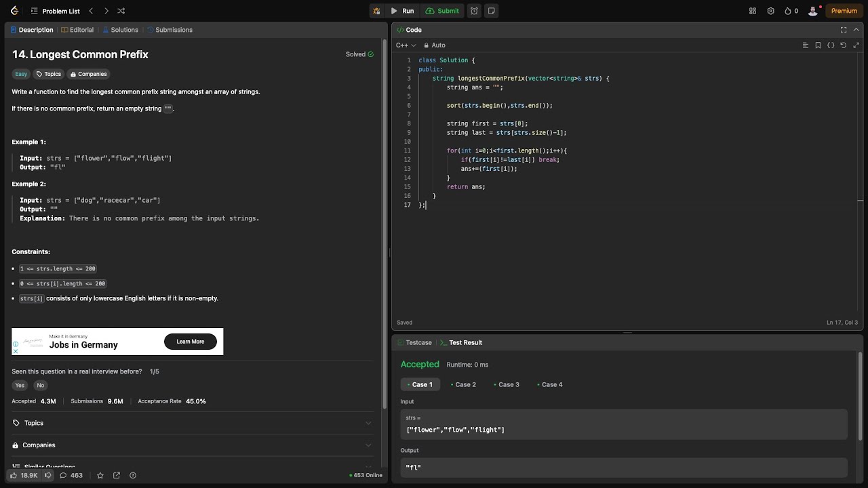Screen dimensions: 868x488
Task: Dislike the problem with thumbs down
Action: [x=47, y=475]
